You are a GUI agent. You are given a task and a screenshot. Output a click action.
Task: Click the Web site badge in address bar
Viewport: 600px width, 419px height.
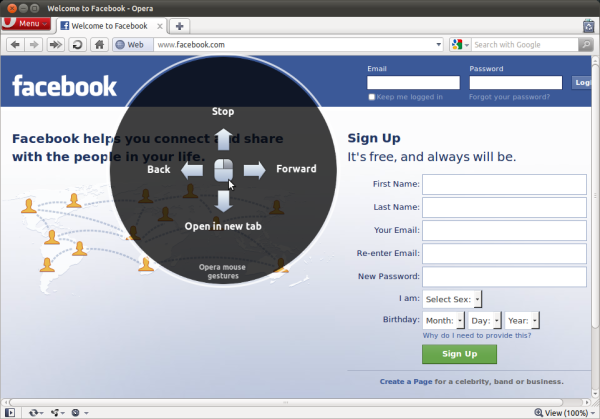[132, 45]
